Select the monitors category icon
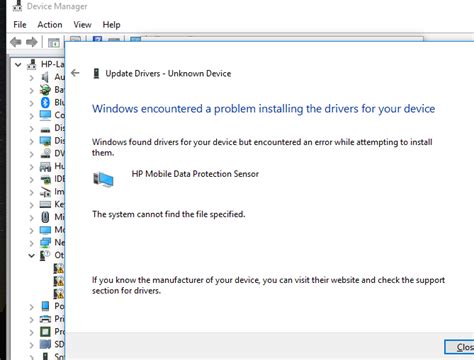This screenshot has height=360, width=474. click(x=45, y=230)
